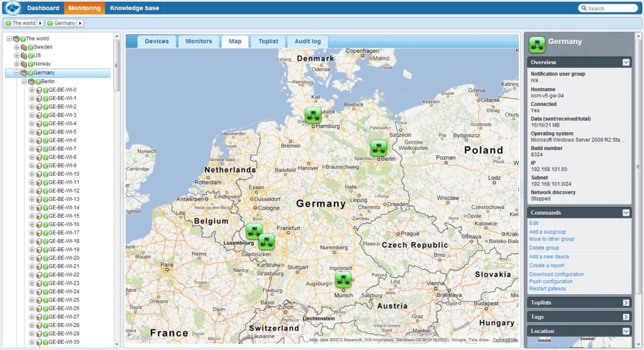The width and height of the screenshot is (644, 350).
Task: Click the group box icon next to Sweden
Action: pyautogui.click(x=24, y=47)
